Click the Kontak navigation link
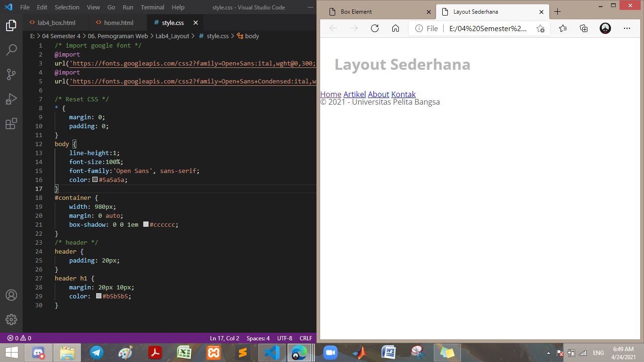644x362 pixels. (404, 94)
